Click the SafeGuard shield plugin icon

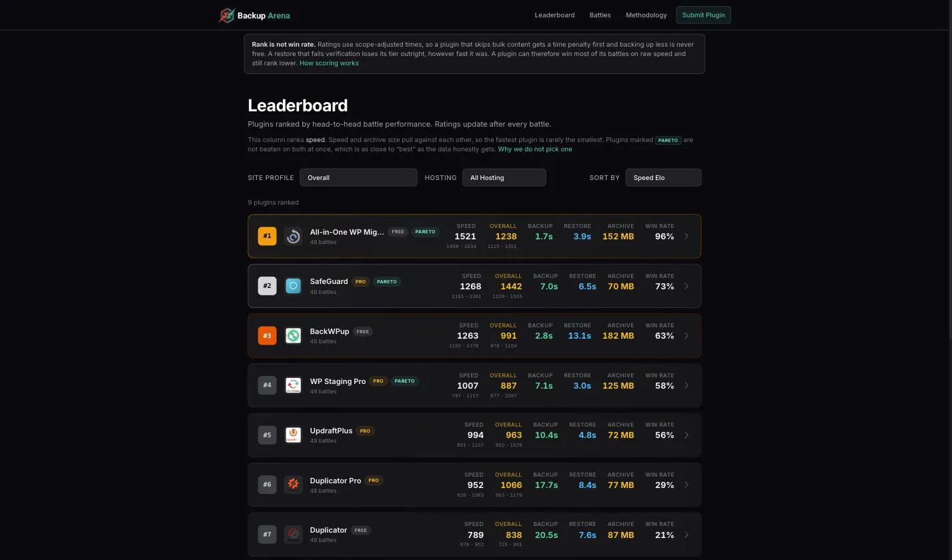[x=293, y=286]
